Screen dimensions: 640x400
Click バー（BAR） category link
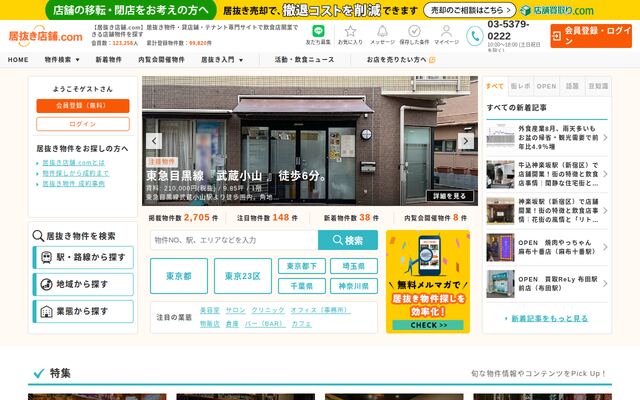coord(265,324)
